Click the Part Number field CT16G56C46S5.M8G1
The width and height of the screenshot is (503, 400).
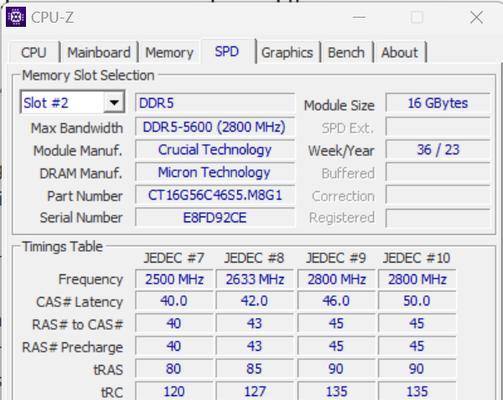[x=215, y=195]
